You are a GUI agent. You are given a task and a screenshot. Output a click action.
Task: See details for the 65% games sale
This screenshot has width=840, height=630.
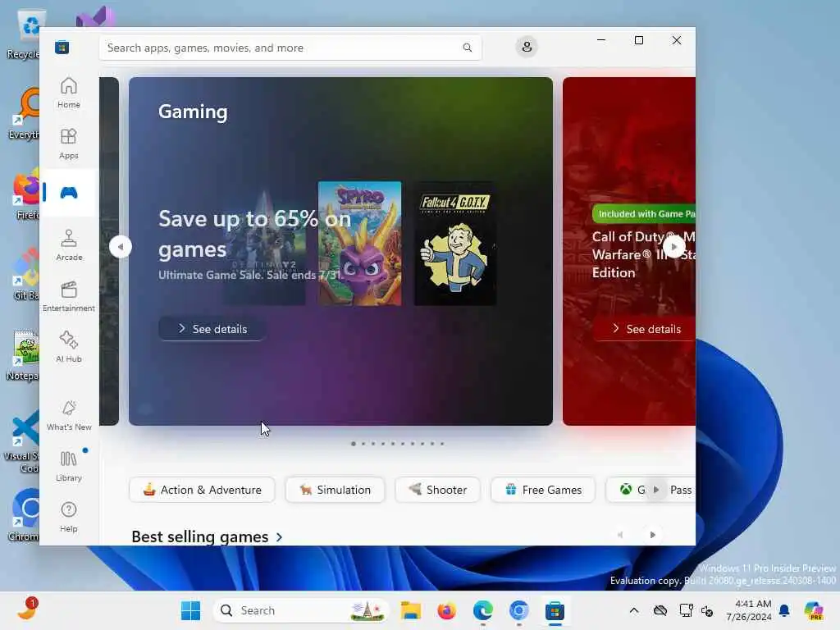tap(212, 329)
